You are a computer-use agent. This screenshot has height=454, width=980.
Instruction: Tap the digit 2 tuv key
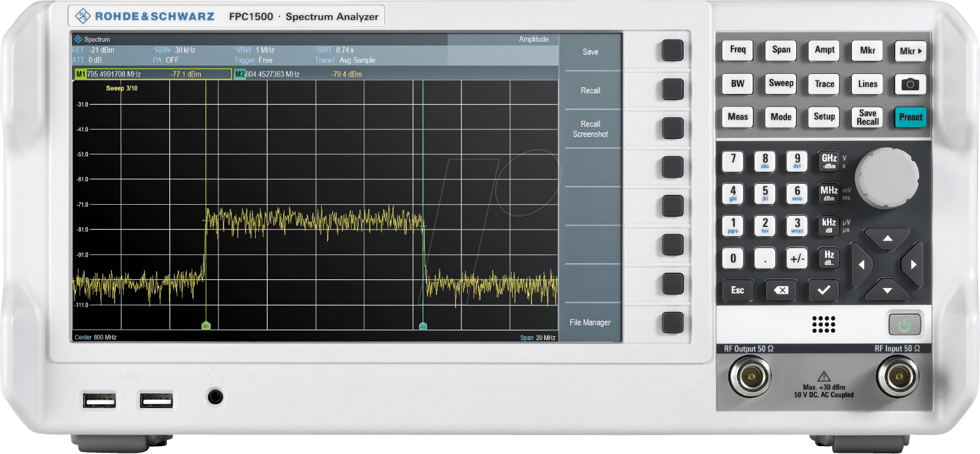[765, 226]
